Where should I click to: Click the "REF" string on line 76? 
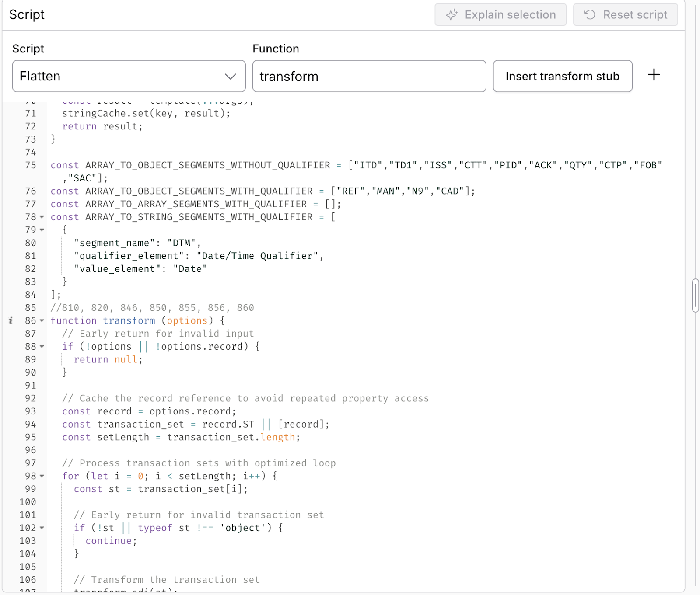pos(351,191)
